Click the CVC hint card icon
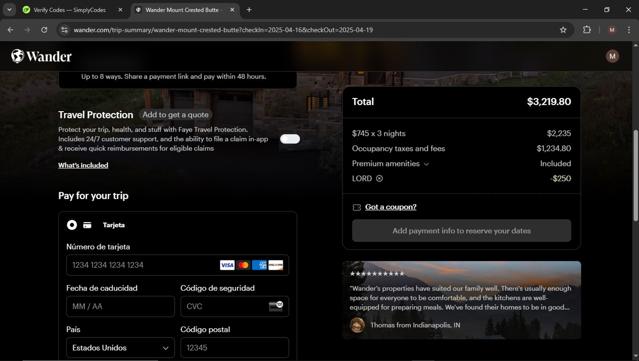 click(276, 306)
